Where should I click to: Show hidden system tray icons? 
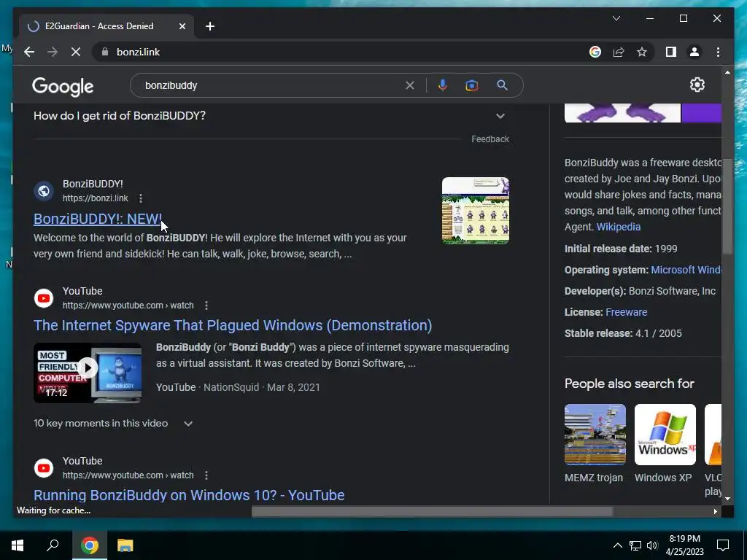click(x=617, y=545)
